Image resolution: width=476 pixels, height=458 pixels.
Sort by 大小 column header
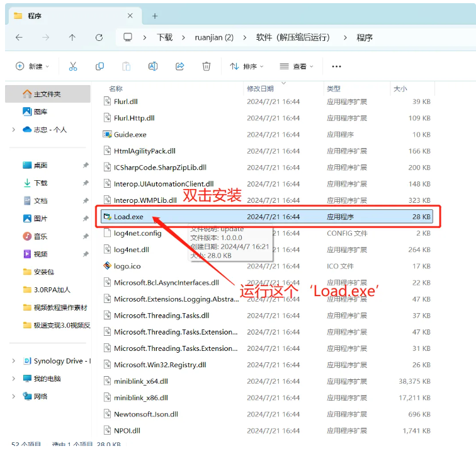click(x=400, y=89)
